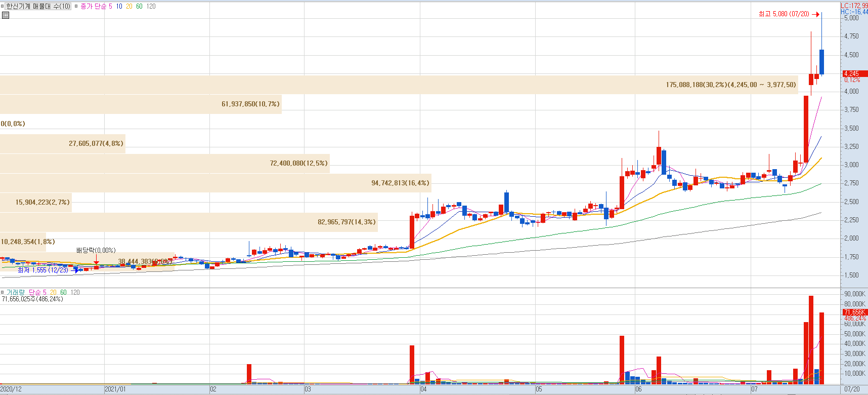Click the 90,000K volume axis label
868x395 pixels.
855,294
